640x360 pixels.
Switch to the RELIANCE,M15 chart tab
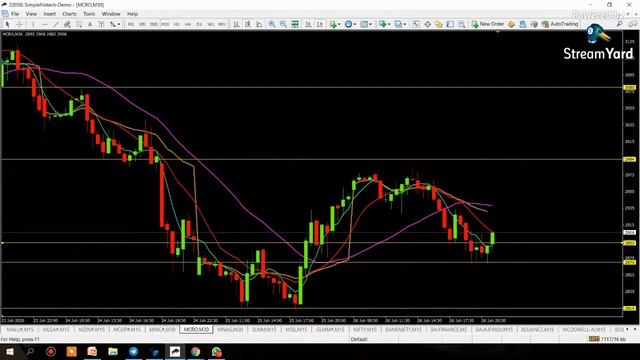pos(537,329)
